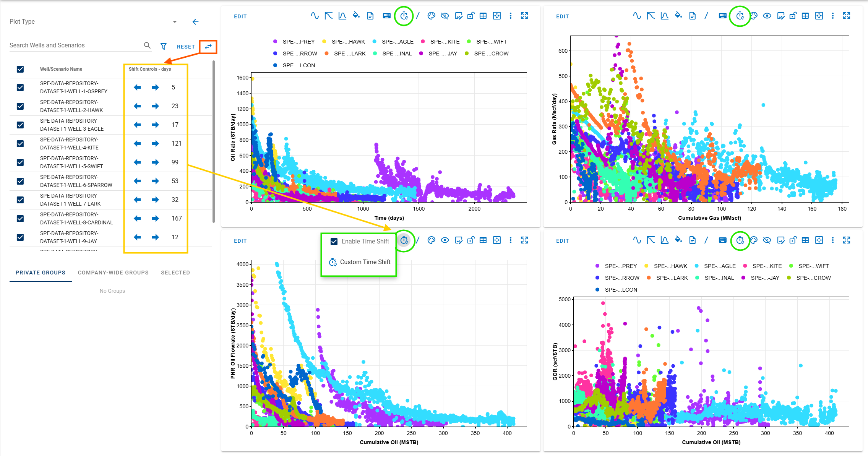Open three-dot more menu on the Gas Rate plot
Viewport: 868px width, 456px height.
click(x=833, y=16)
